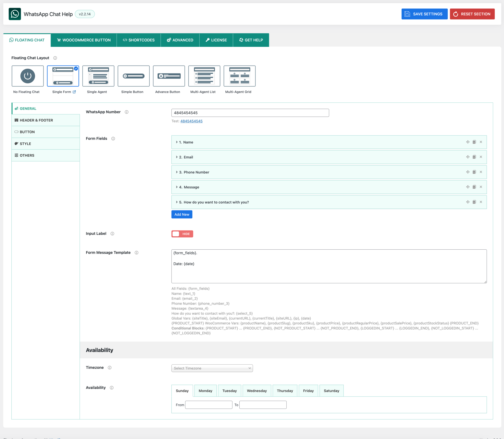Remove the Name form field

point(481,142)
